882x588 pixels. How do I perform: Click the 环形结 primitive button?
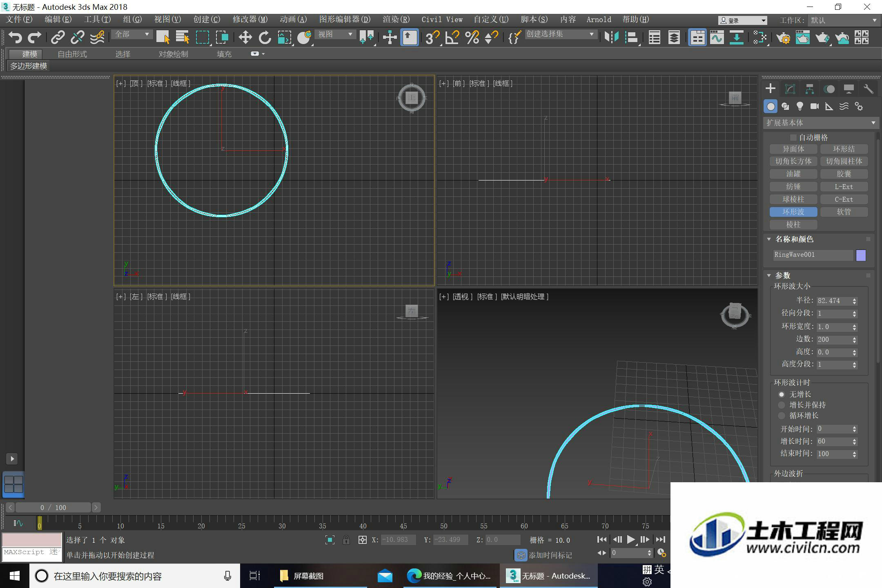[x=844, y=149]
